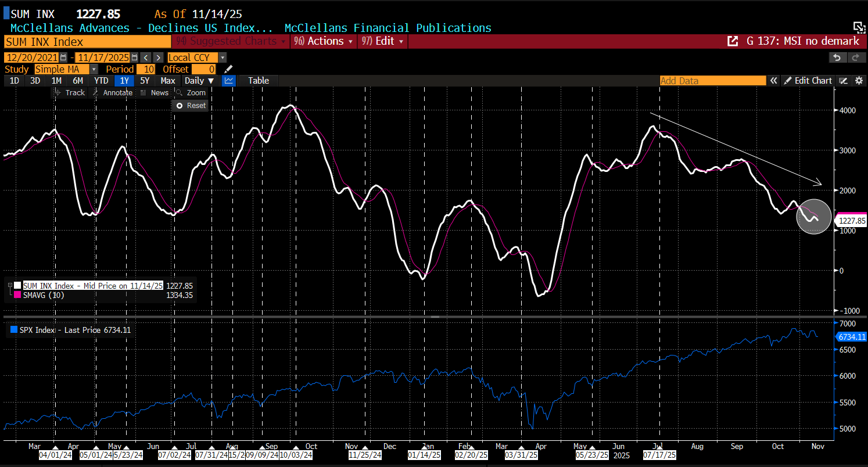The image size is (868, 467).
Task: Click the 05/23/25 date marker
Action: coord(592,455)
